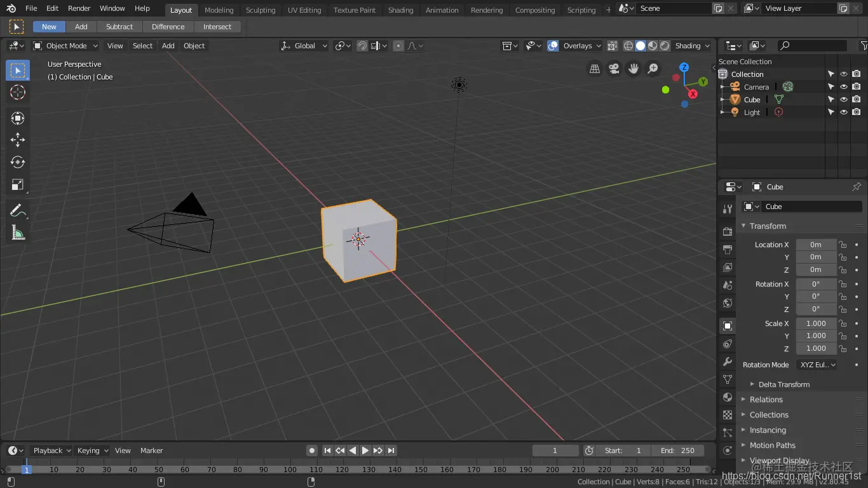Image resolution: width=868 pixels, height=488 pixels.
Task: Open the Help menu
Action: pos(142,8)
